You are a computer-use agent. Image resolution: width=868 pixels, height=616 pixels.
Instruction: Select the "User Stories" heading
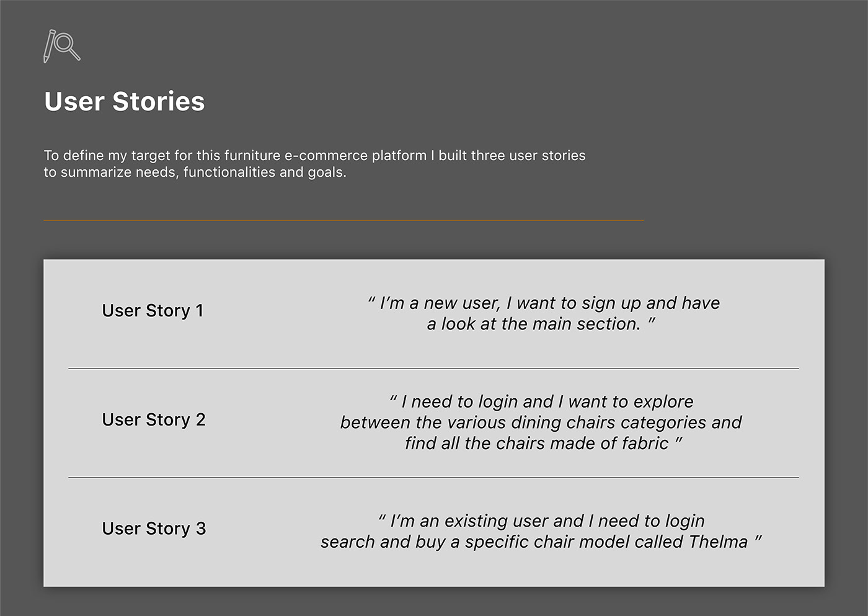[124, 102]
